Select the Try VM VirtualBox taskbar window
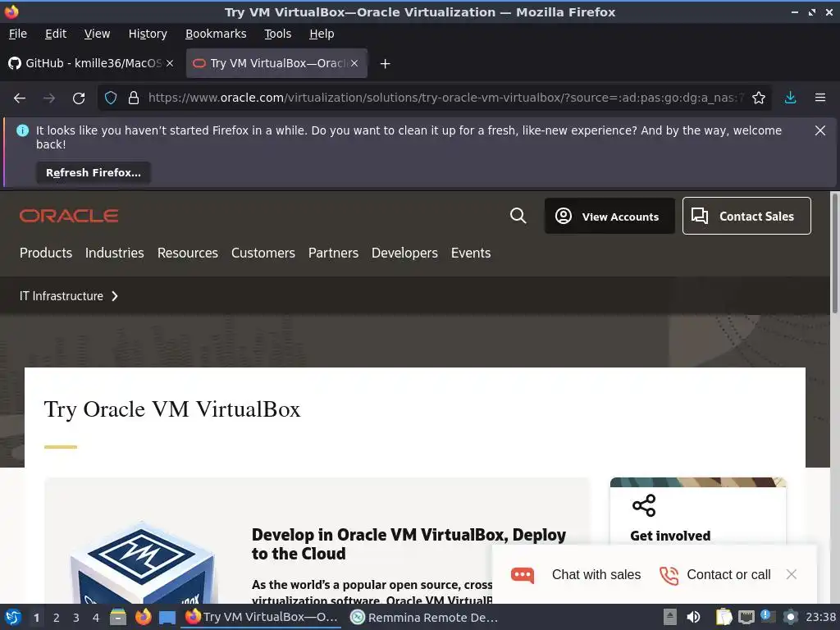This screenshot has height=630, width=840. pyautogui.click(x=262, y=617)
